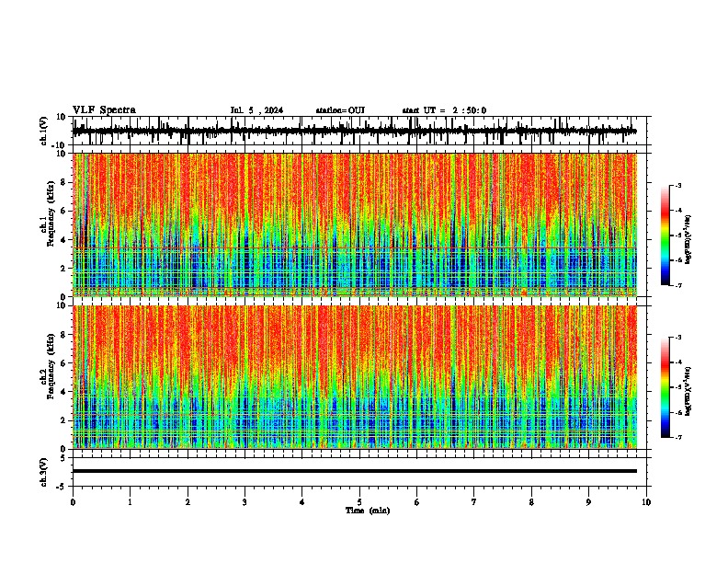Click the "ch.3(V)" axis label
This screenshot has height=563, width=728.
(44, 473)
